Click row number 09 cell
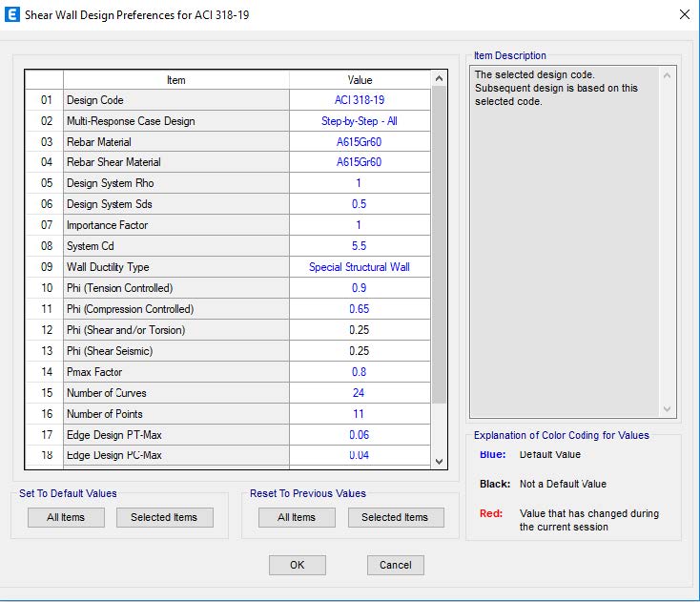Screen dimensions: 700x602 click(x=45, y=267)
